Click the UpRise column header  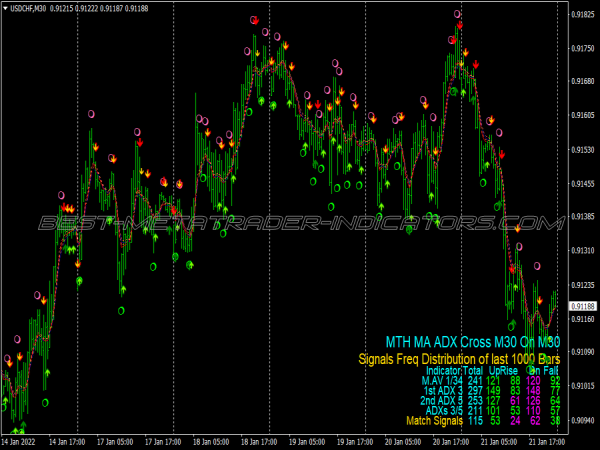[503, 370]
